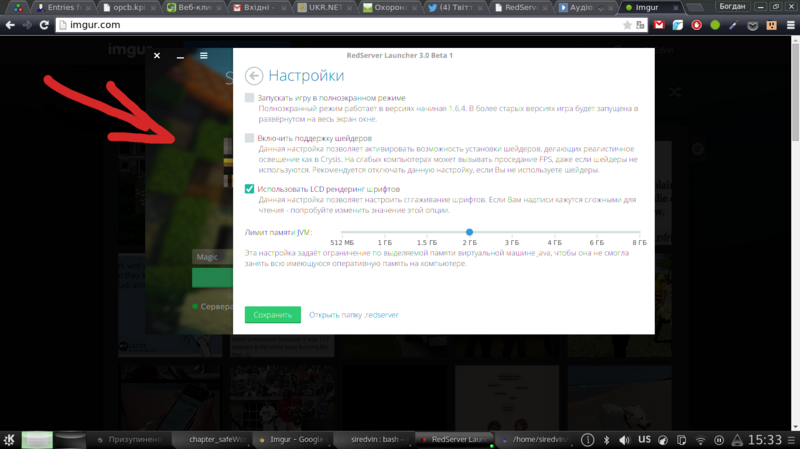Image resolution: width=800 pixels, height=449 pixels.
Task: Open the Призупинено taskbar entry
Action: point(130,439)
